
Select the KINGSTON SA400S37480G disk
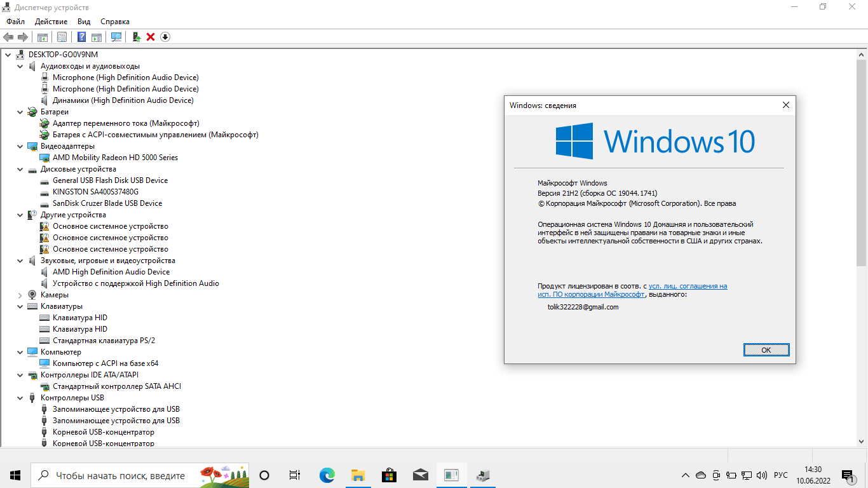point(95,192)
